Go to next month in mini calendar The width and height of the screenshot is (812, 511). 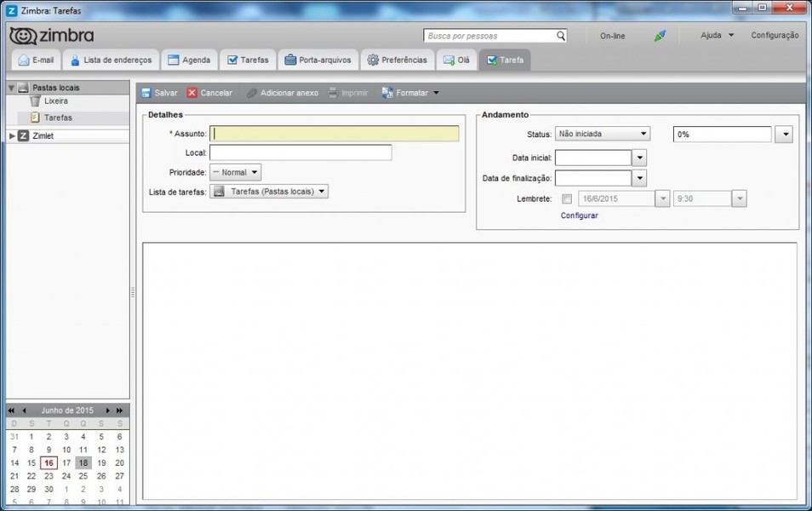pos(108,411)
